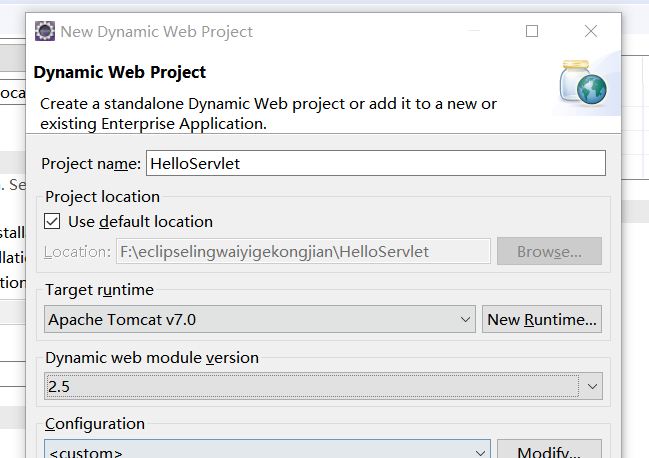Open the Target runtime Apache Tomcat v7.0 dropdown
Screen dimensions: 649x458
[260, 319]
